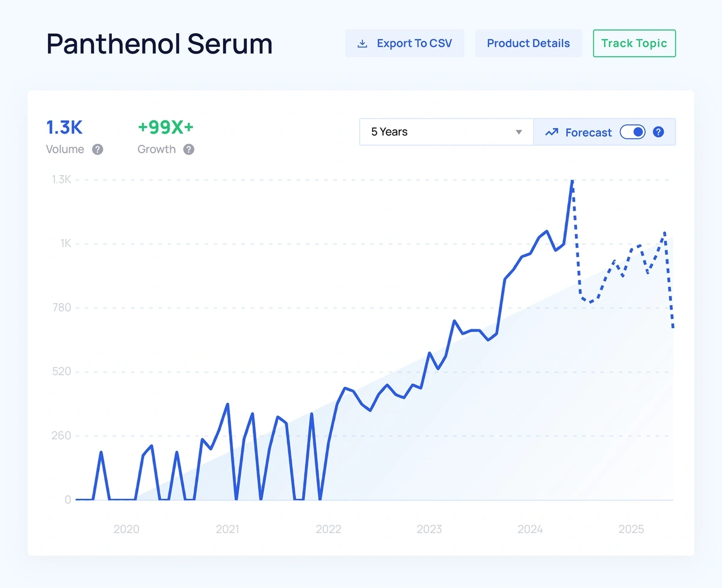The height and width of the screenshot is (588, 722).
Task: Toggle the Forecast switch off
Action: pos(632,132)
